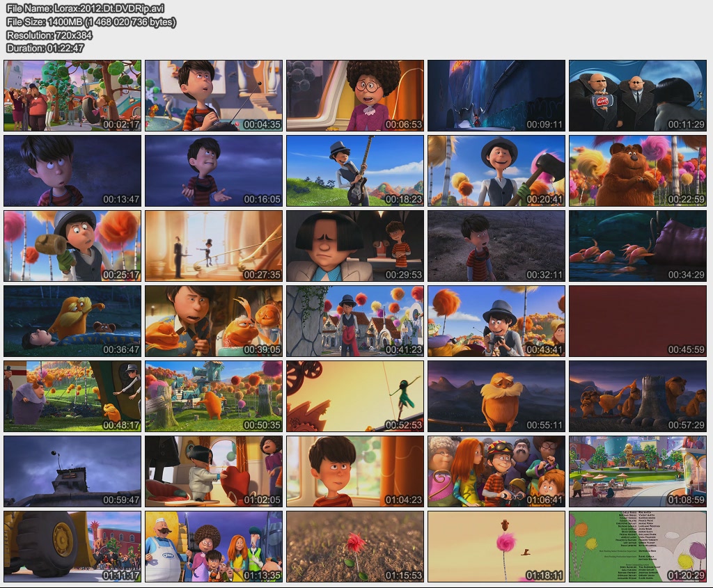Select thumbnail at 00:04:35
Screen dimensions: 713x588
[214, 95]
